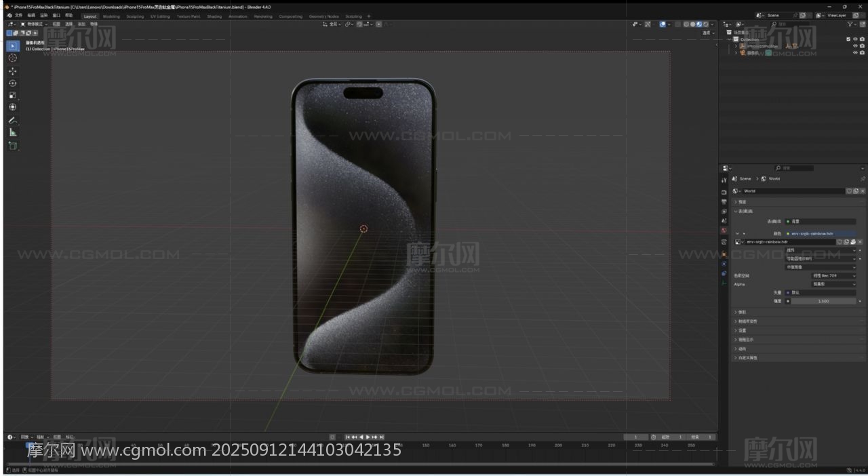Open the View Layer properties tab
Screen dimensions: 868x476
pyautogui.click(x=724, y=211)
